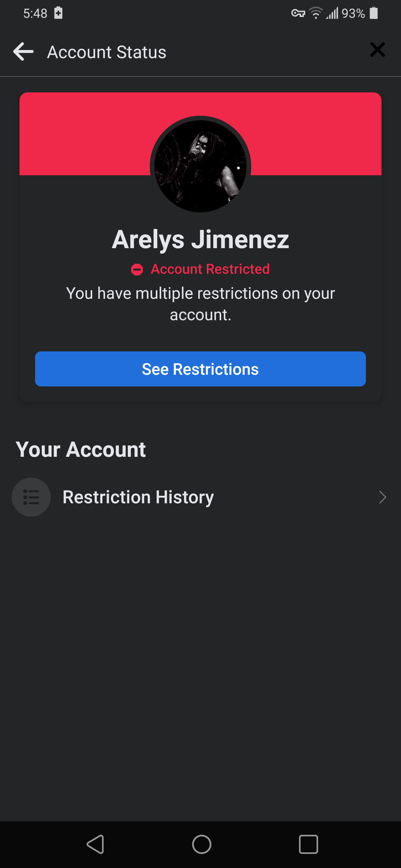This screenshot has height=868, width=401.
Task: Tap the Arelys Jimenez name
Action: (200, 239)
